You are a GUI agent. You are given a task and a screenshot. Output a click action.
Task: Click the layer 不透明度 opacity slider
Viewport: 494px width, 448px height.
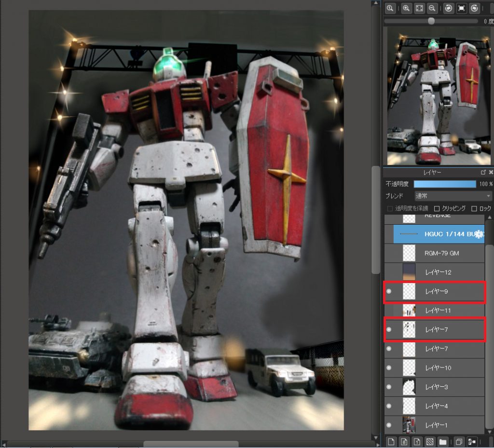(x=445, y=184)
